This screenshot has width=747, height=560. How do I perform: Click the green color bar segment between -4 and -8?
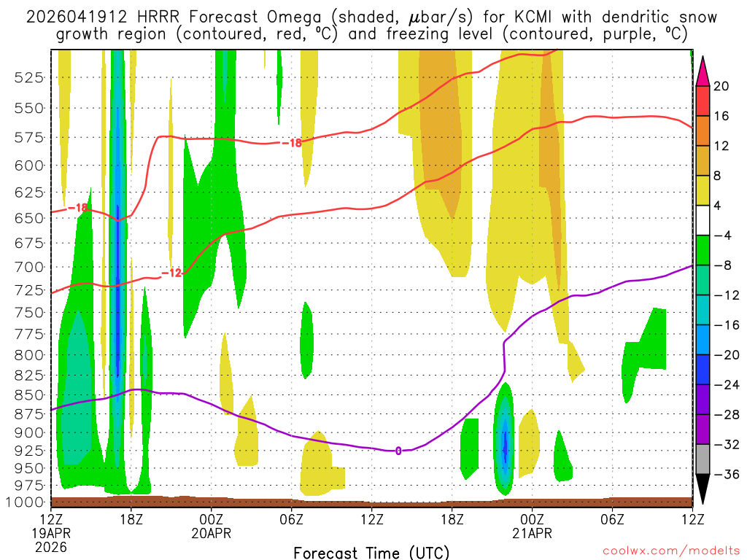[703, 251]
